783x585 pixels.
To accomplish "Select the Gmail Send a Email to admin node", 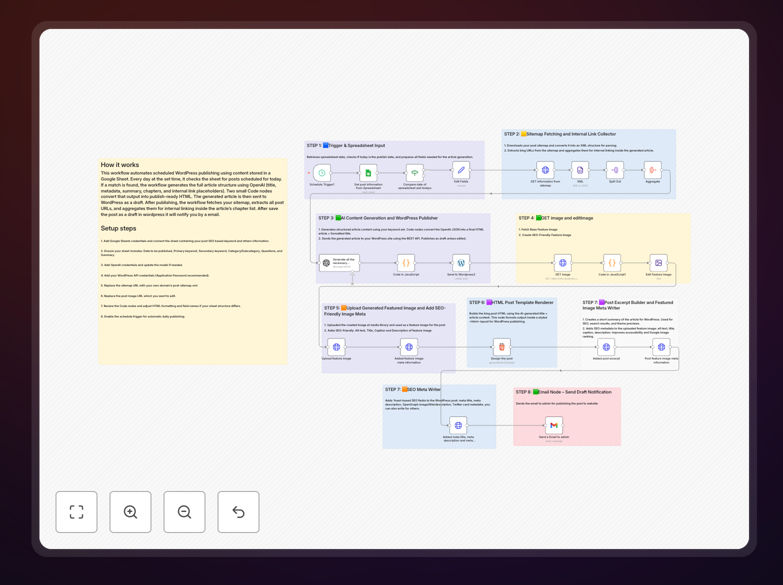I will (554, 426).
